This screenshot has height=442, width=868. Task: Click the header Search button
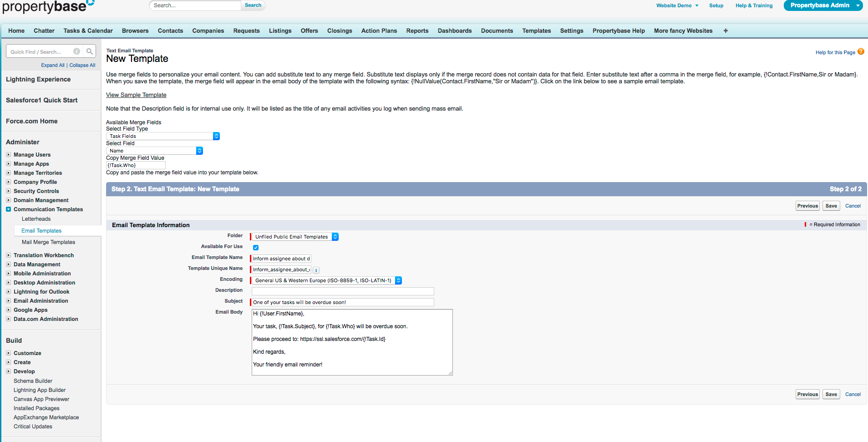click(x=253, y=5)
